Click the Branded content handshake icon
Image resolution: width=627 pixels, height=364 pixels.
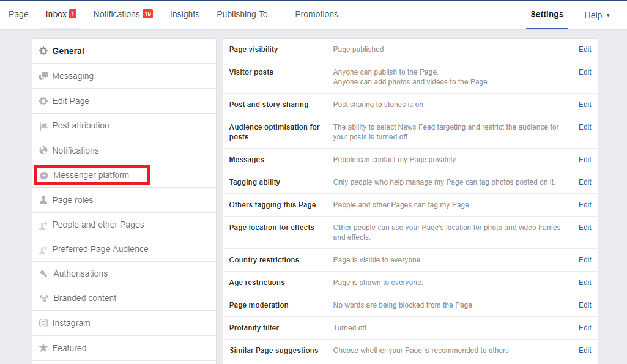(44, 299)
